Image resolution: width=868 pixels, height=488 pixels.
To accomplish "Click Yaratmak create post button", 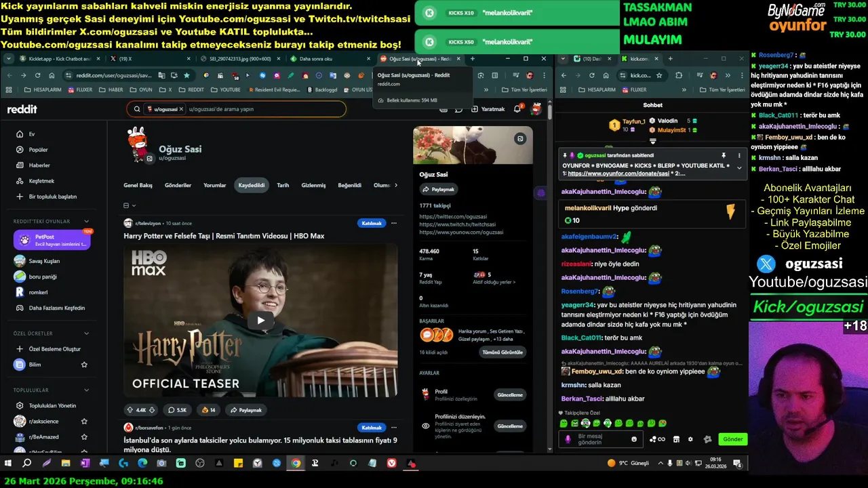I will 488,109.
